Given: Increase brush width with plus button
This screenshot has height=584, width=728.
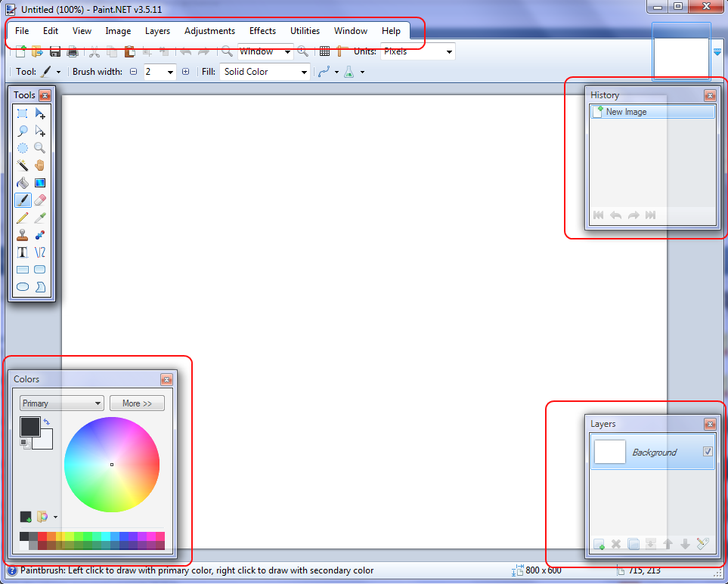Looking at the screenshot, I should point(186,72).
